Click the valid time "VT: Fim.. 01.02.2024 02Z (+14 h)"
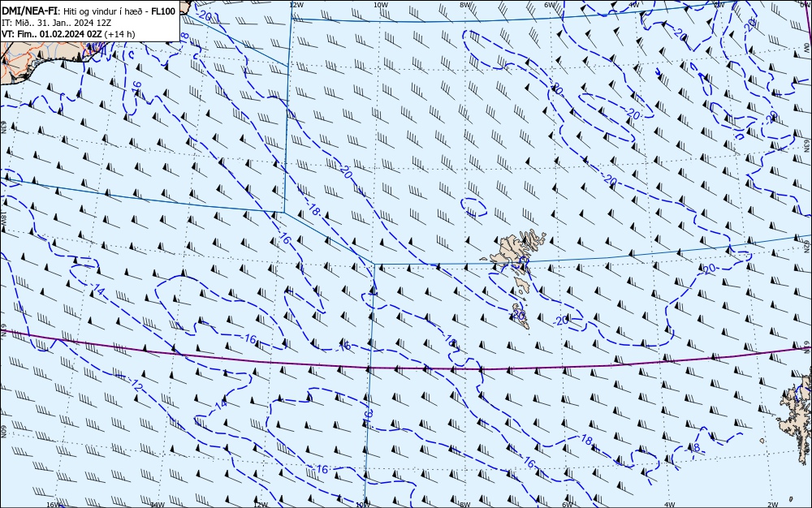The height and width of the screenshot is (508, 812). [x=68, y=34]
